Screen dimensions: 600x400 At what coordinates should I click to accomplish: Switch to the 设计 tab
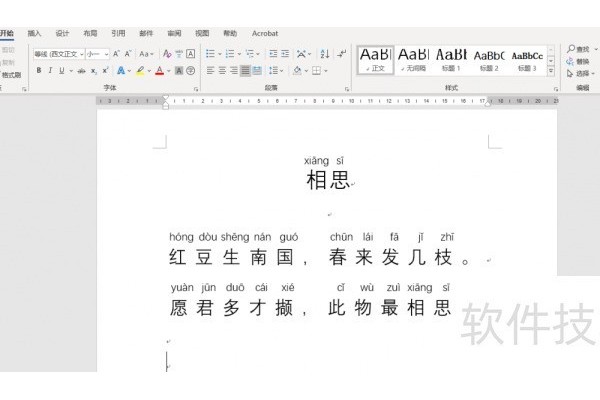[62, 33]
